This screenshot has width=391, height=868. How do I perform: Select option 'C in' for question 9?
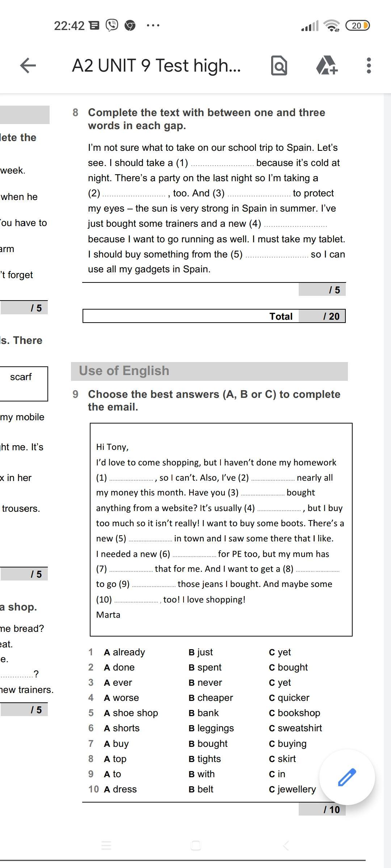(277, 774)
